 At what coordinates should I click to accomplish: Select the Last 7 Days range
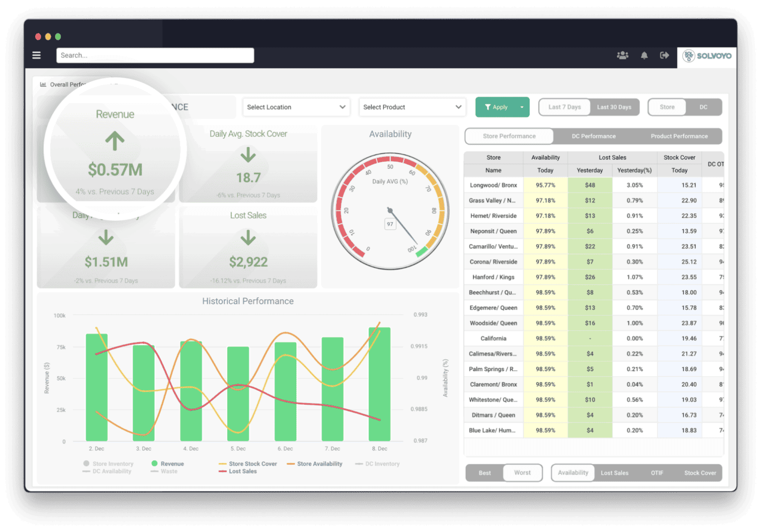(564, 107)
